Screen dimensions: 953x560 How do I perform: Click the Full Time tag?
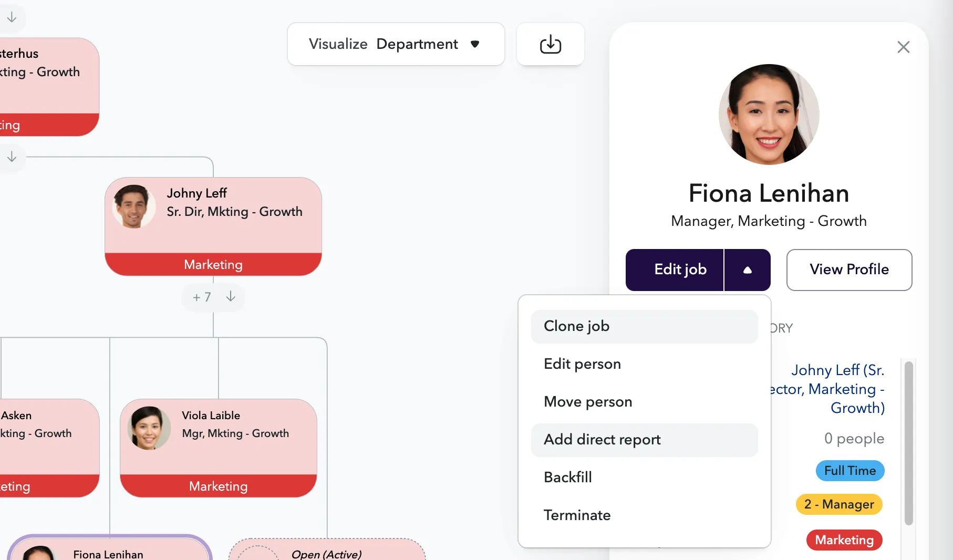850,471
